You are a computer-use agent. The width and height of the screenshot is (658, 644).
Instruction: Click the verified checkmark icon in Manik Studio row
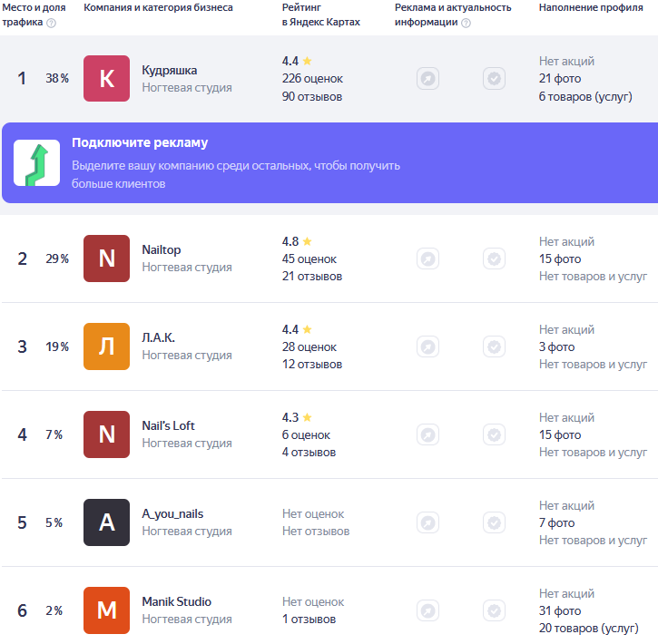click(x=494, y=610)
